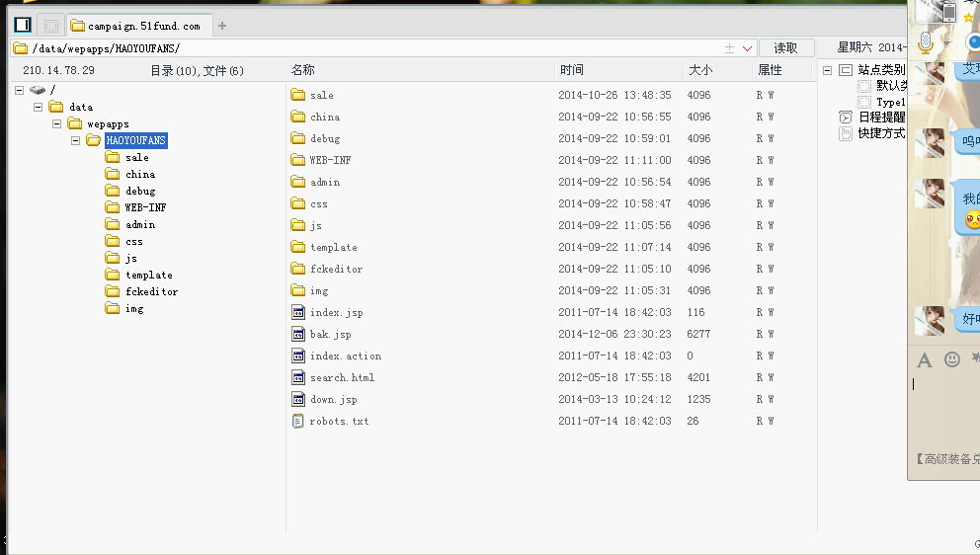Click fckeditor folder icon in file list

[x=298, y=269]
